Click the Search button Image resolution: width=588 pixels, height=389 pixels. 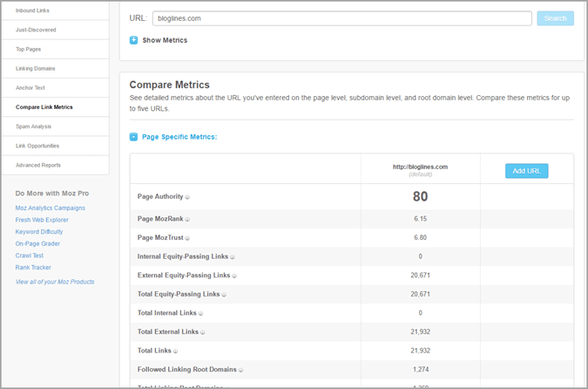(556, 18)
